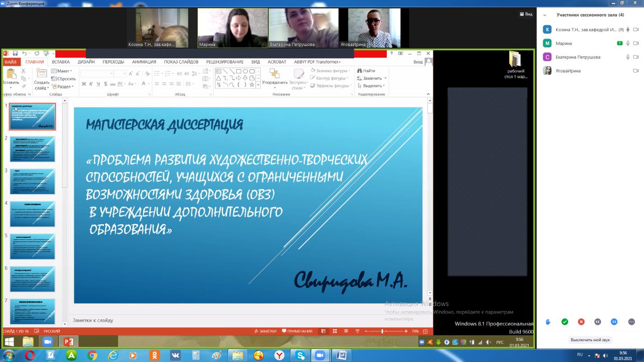Viewport: 644px width, 362px height.
Task: Click the green 'yes' checkmark reaction
Action: (x=565, y=322)
